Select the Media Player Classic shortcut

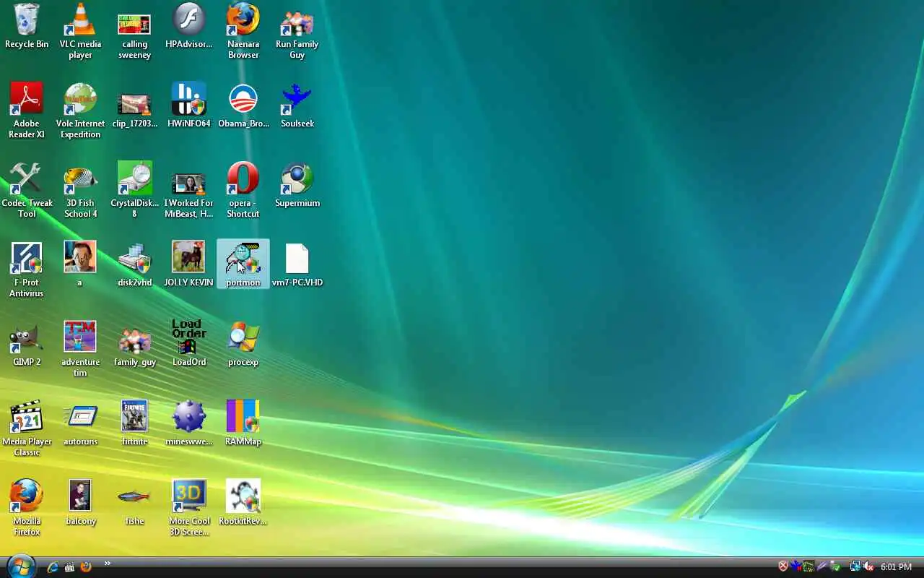point(27,428)
